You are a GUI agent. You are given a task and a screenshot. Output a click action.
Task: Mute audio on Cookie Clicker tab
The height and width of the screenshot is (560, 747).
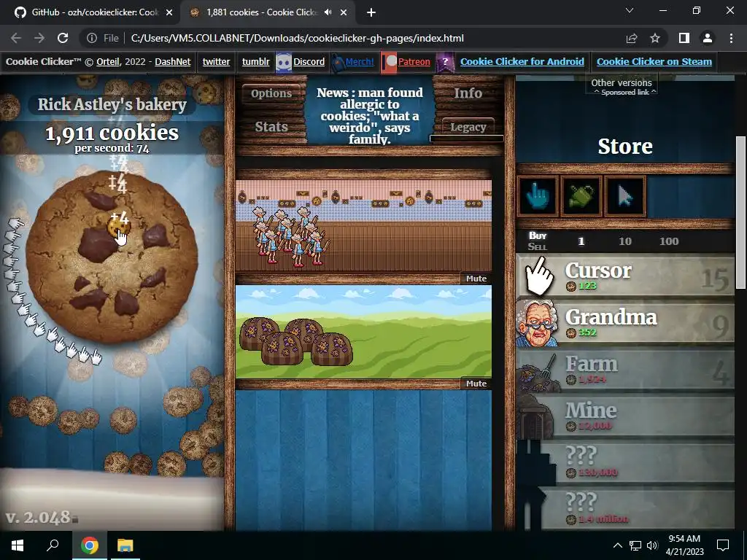point(328,12)
